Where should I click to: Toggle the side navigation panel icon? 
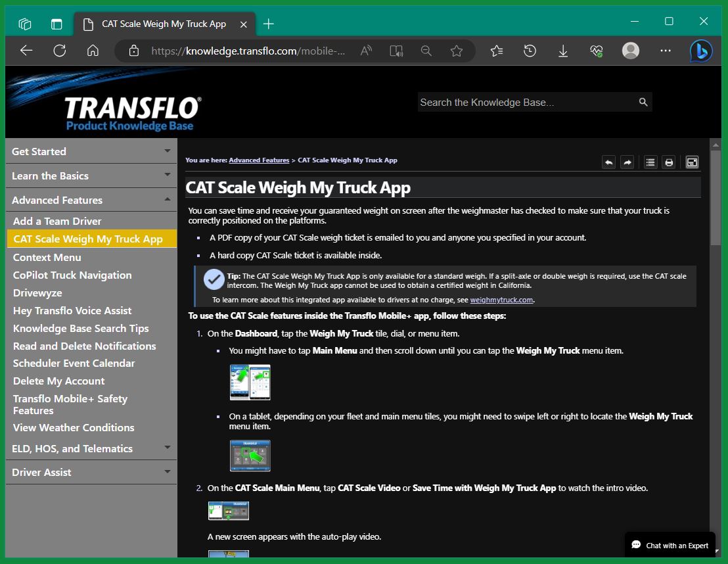(x=692, y=162)
